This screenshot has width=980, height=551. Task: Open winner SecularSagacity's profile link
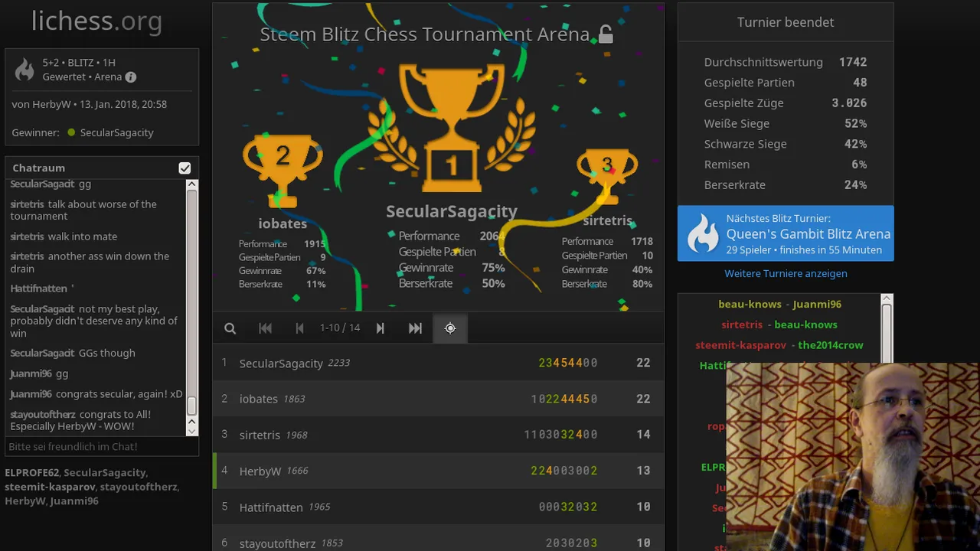click(116, 132)
